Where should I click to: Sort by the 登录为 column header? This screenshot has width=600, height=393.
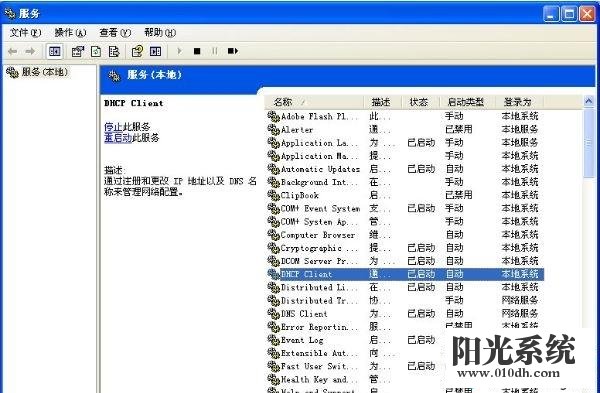519,102
